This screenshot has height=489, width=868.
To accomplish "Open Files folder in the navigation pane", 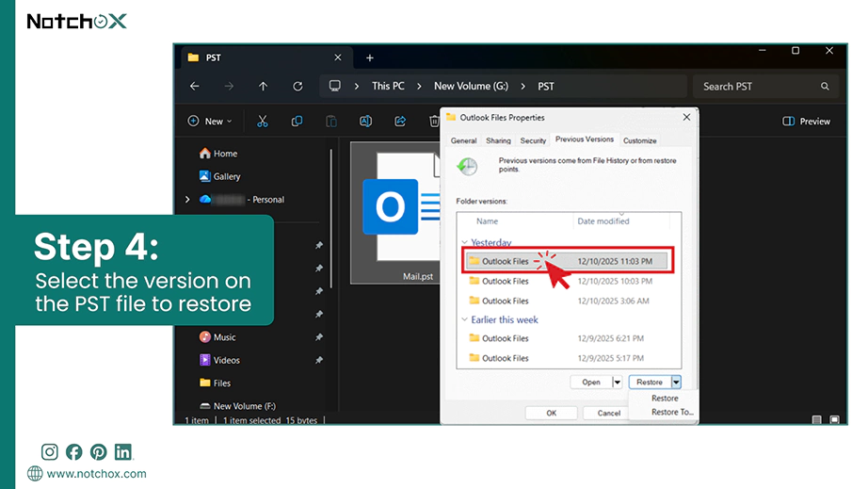I will pyautogui.click(x=216, y=383).
